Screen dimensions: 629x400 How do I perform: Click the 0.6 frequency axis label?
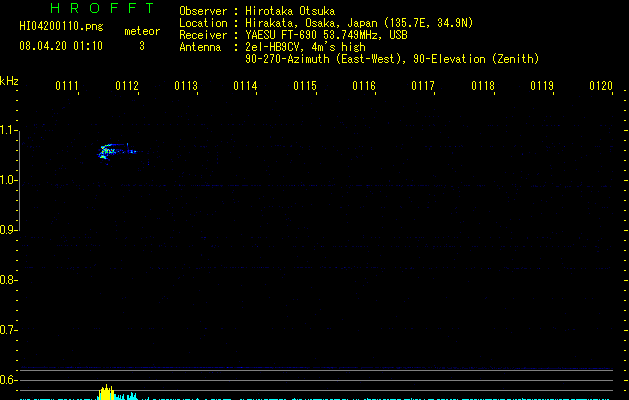(8, 380)
